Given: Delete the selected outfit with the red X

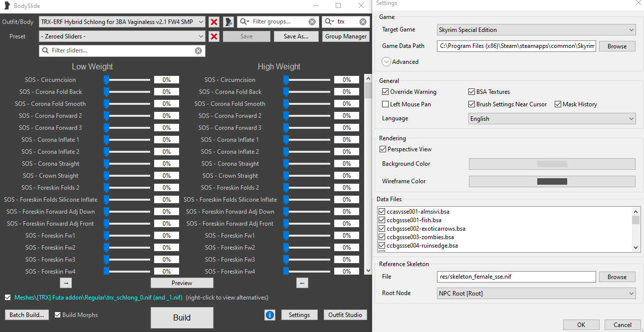Looking at the screenshot, I should coord(214,22).
